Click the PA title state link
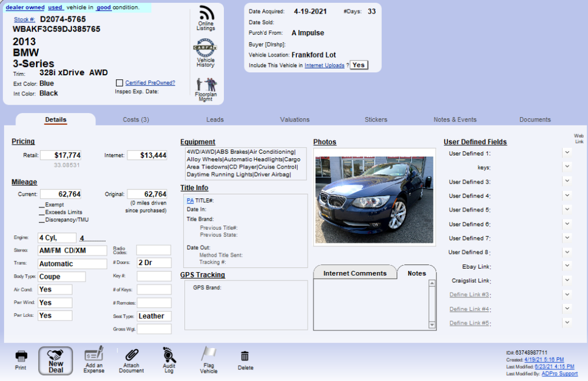This screenshot has width=588, height=381. (190, 200)
